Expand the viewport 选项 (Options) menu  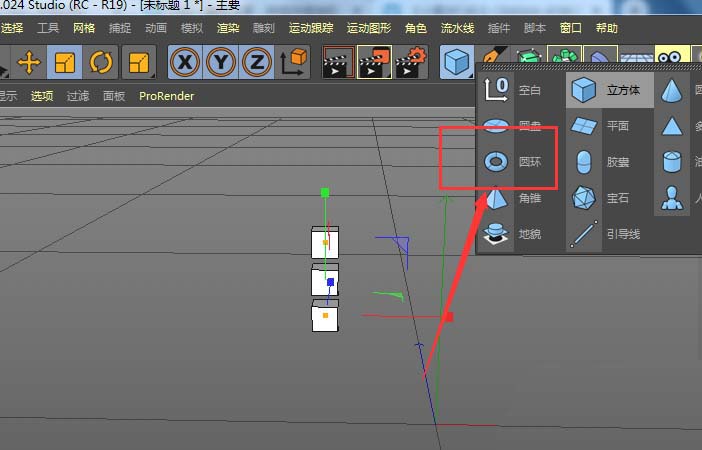42,96
